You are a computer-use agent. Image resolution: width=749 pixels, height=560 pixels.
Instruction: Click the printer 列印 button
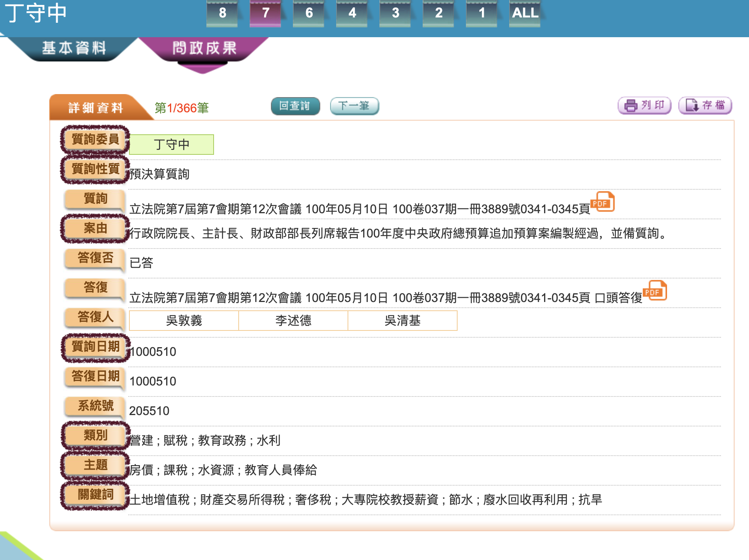(645, 105)
